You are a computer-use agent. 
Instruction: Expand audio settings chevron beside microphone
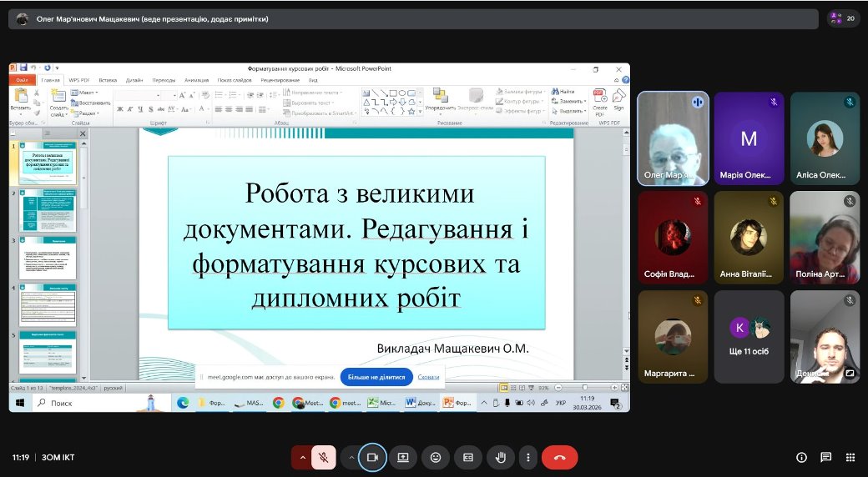pyautogui.click(x=301, y=457)
